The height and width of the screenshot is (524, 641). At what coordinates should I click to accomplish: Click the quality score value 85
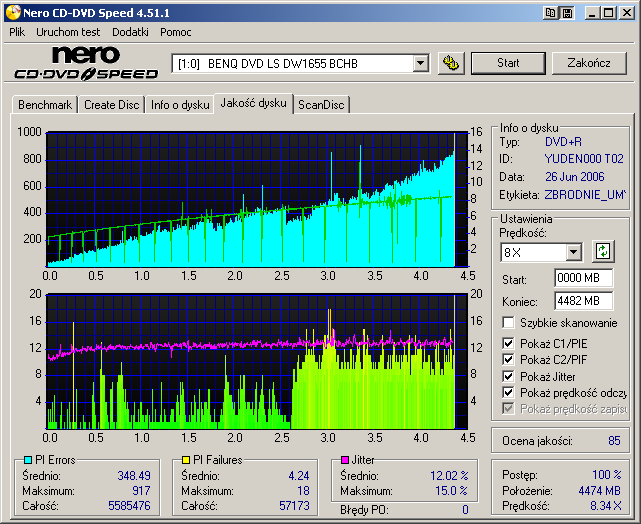(614, 441)
